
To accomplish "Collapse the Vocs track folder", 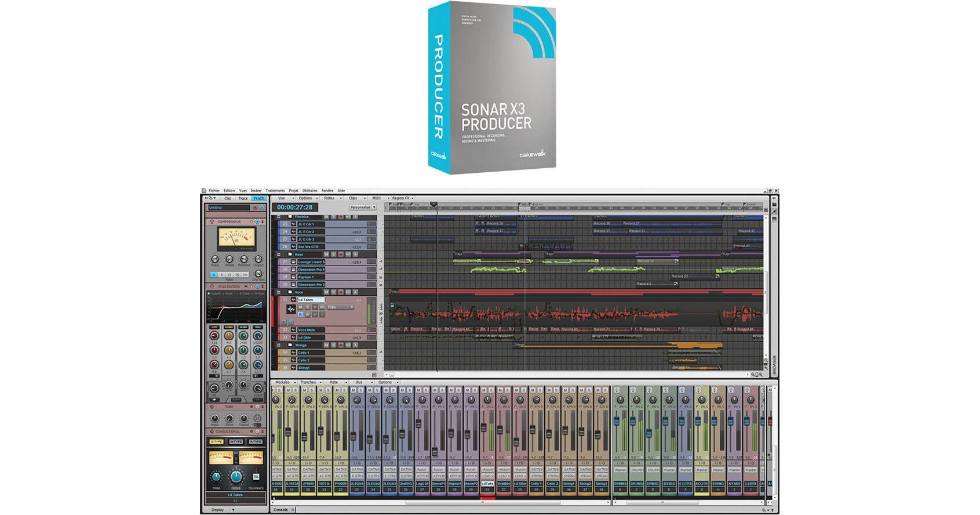I will (279, 292).
